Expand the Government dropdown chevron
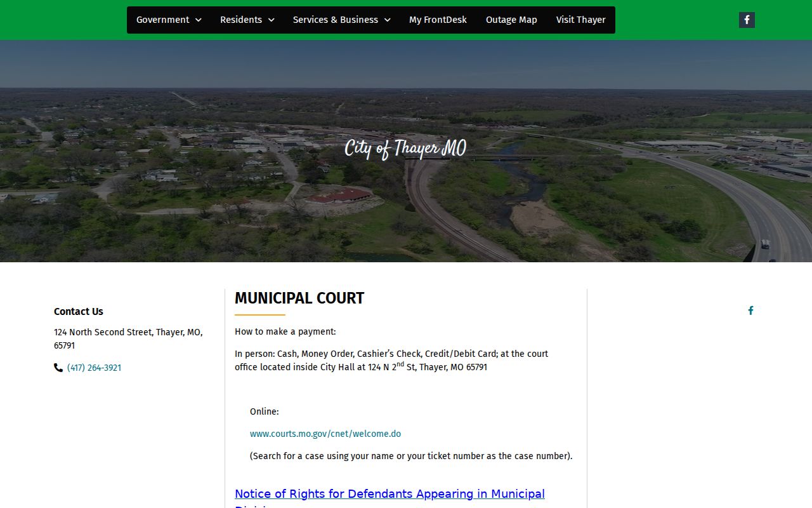This screenshot has height=508, width=812. (x=198, y=20)
